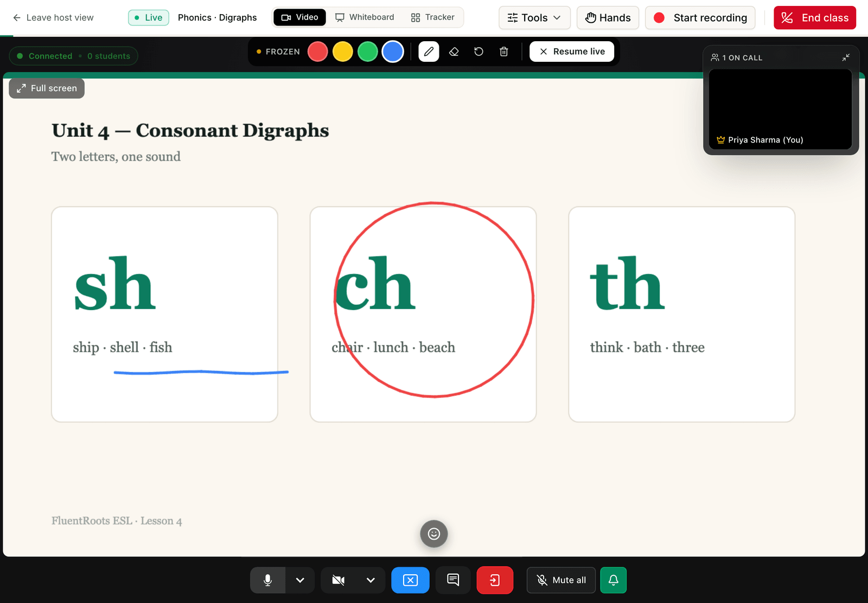868x603 pixels.
Task: Click the 'Phonics · Digraphs' class title
Action: click(x=218, y=18)
